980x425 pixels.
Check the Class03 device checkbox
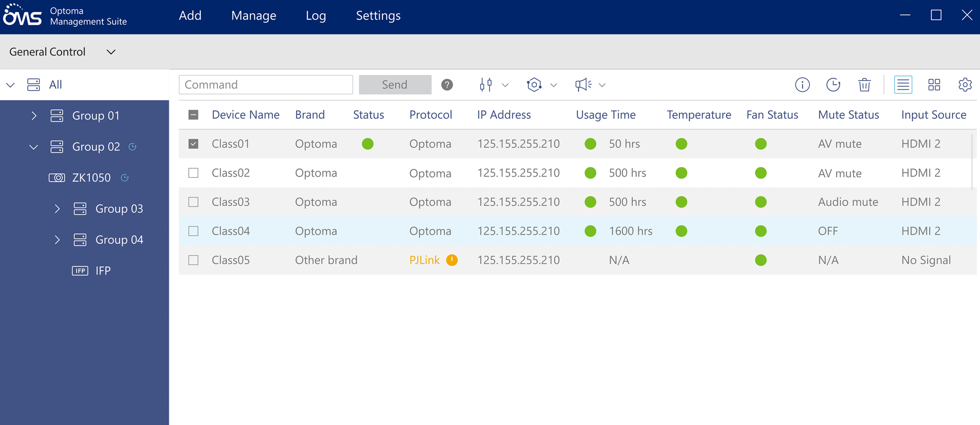click(193, 202)
